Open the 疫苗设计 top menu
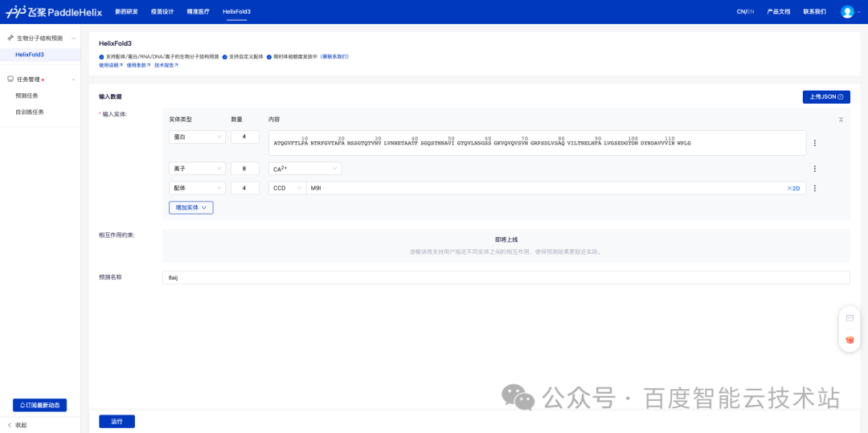This screenshot has height=433, width=868. click(162, 11)
